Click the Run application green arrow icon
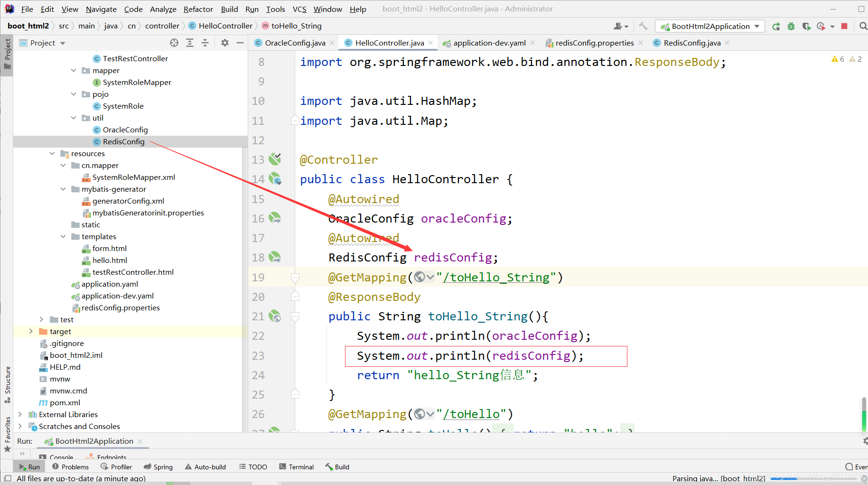The image size is (868, 485). point(776,27)
